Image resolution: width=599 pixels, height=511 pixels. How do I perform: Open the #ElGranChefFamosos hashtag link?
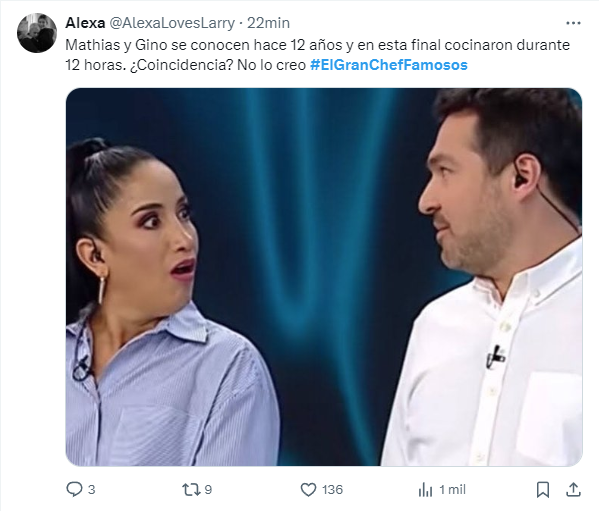coord(389,65)
